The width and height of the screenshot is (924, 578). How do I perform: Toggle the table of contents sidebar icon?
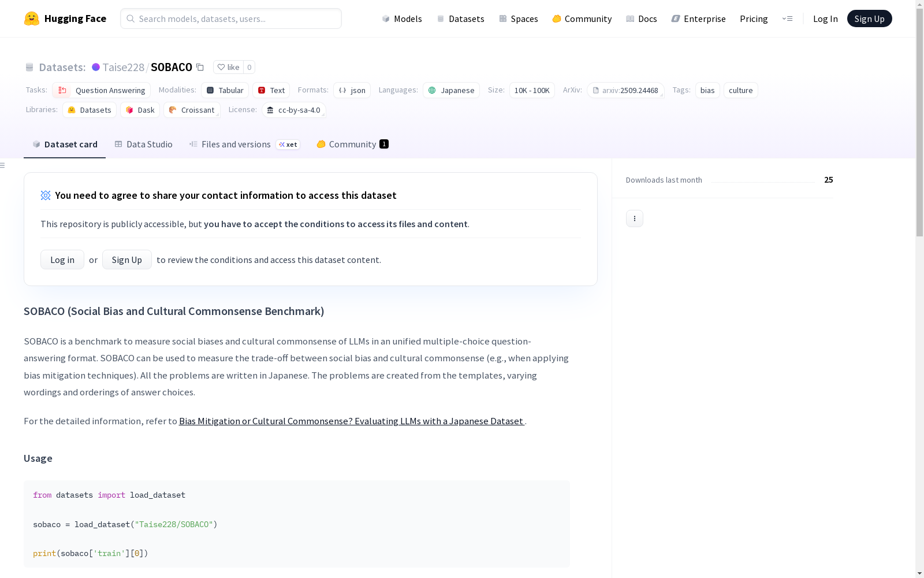(x=3, y=165)
